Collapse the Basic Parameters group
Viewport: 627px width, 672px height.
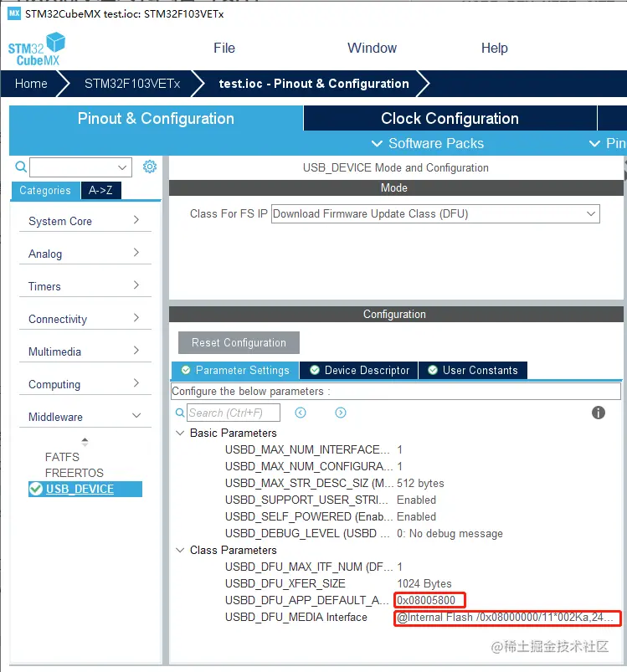[x=181, y=433]
